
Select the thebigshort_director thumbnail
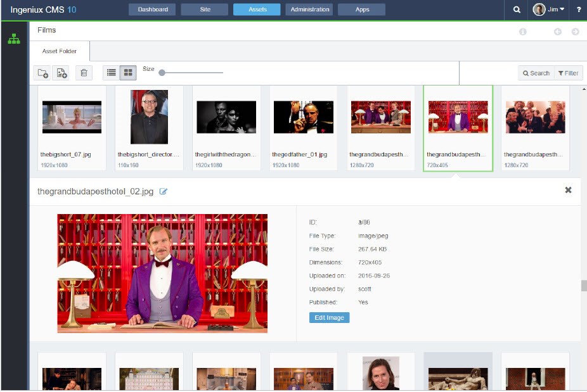pos(149,117)
